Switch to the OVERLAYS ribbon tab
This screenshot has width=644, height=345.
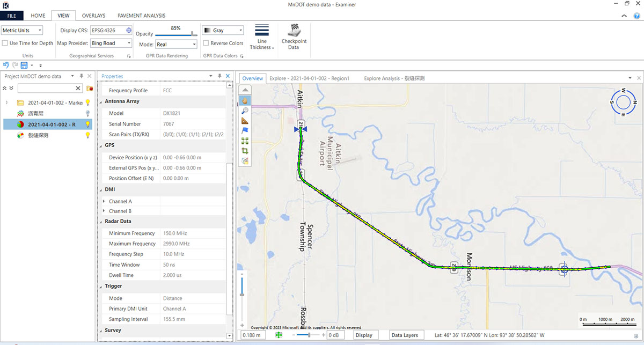(94, 16)
